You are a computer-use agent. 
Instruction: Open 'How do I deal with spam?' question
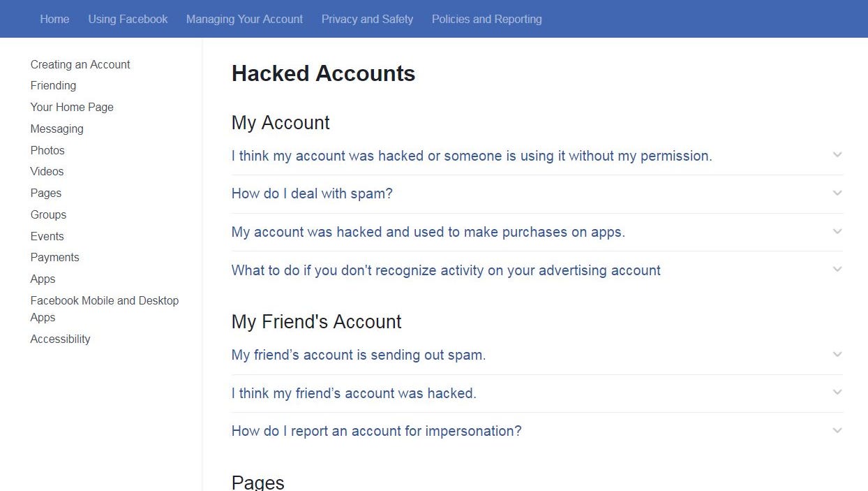(312, 193)
